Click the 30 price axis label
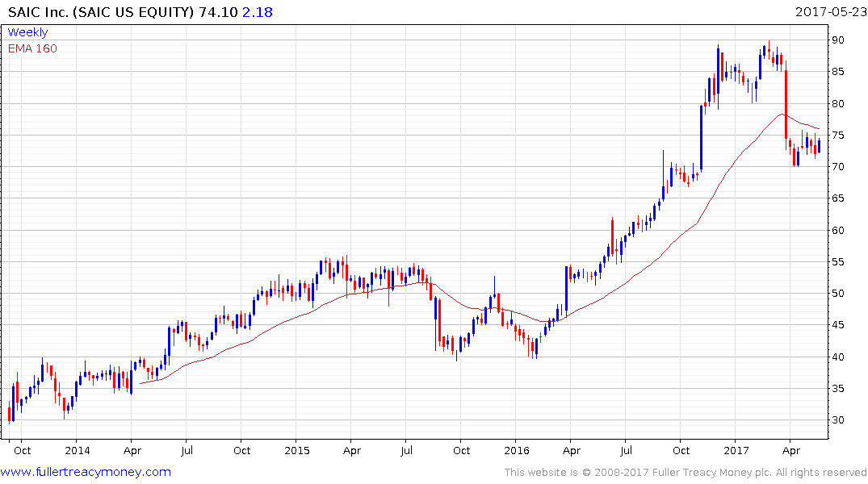Image resolution: width=868 pixels, height=484 pixels. pyautogui.click(x=837, y=419)
